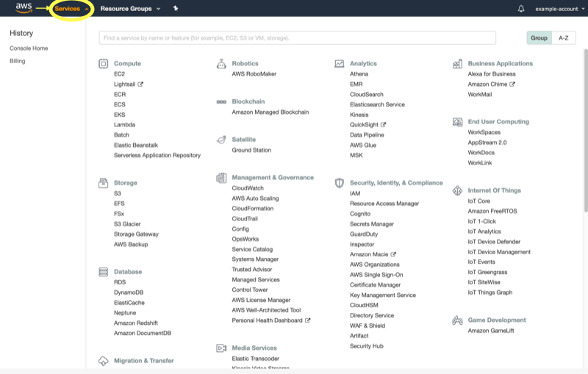
Task: Open Key Management Service
Action: coord(383,295)
